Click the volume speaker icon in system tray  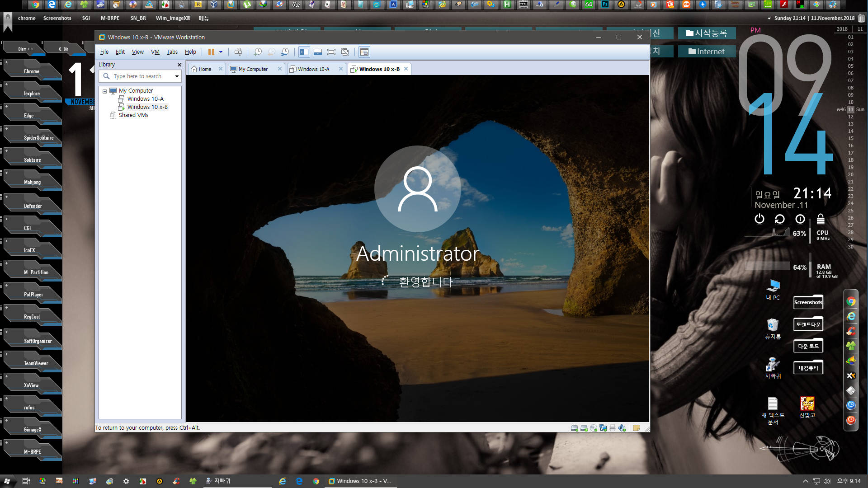pyautogui.click(x=827, y=481)
